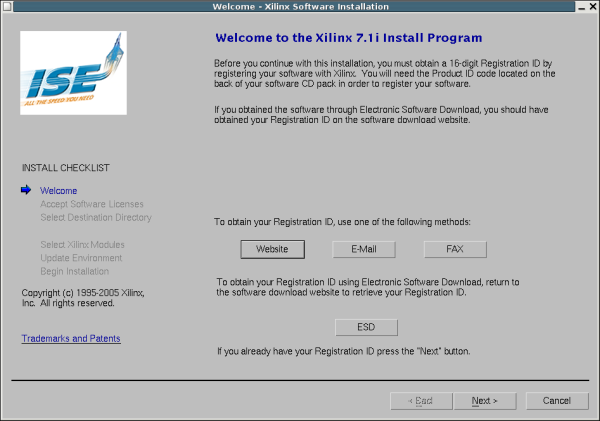Open the Trademarks and Patents link
The width and height of the screenshot is (600, 421).
71,338
